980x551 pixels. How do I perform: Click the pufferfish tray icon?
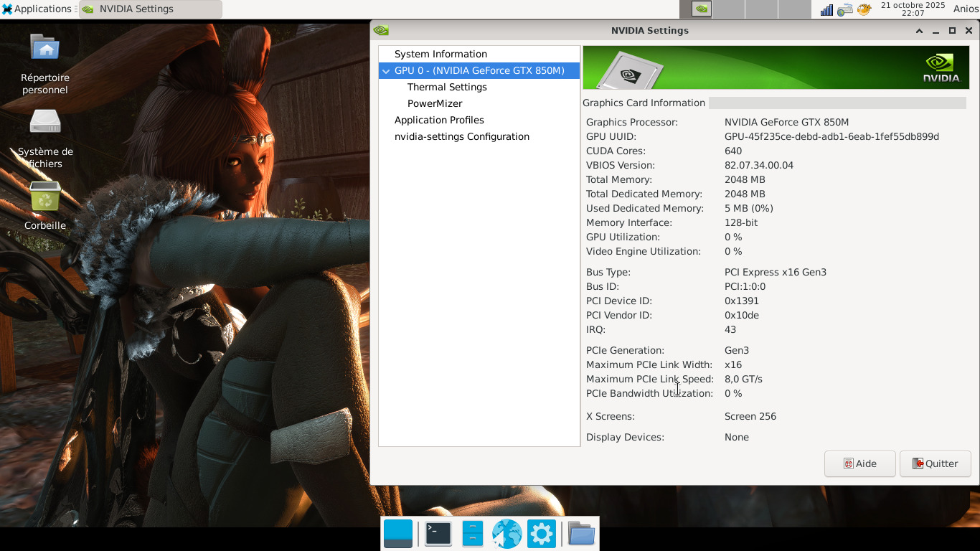coord(864,9)
